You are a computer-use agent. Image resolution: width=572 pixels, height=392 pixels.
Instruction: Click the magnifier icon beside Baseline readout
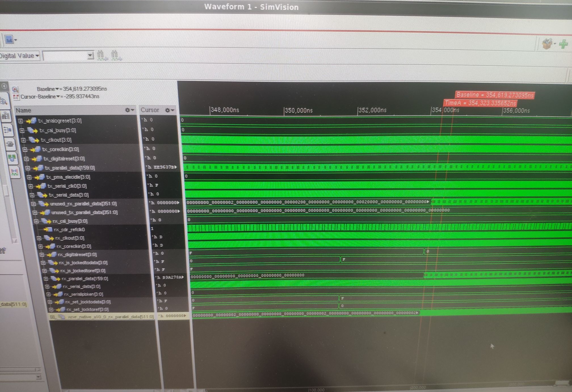15,89
